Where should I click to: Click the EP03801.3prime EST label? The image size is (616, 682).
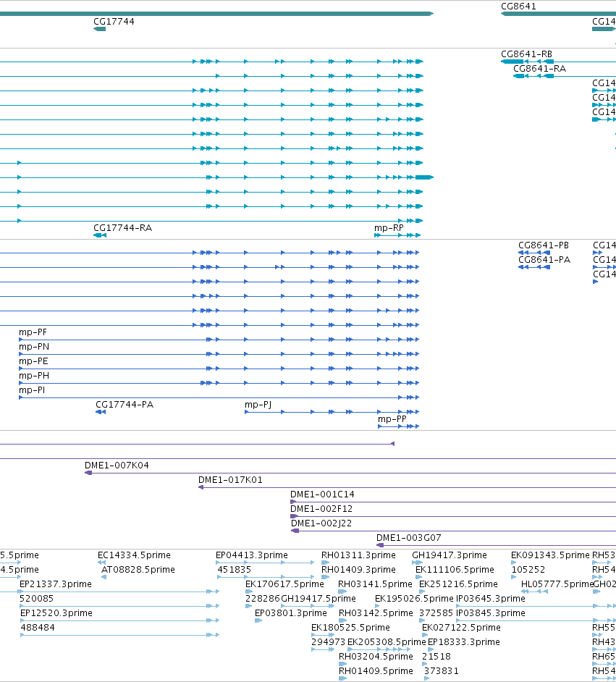(x=291, y=613)
